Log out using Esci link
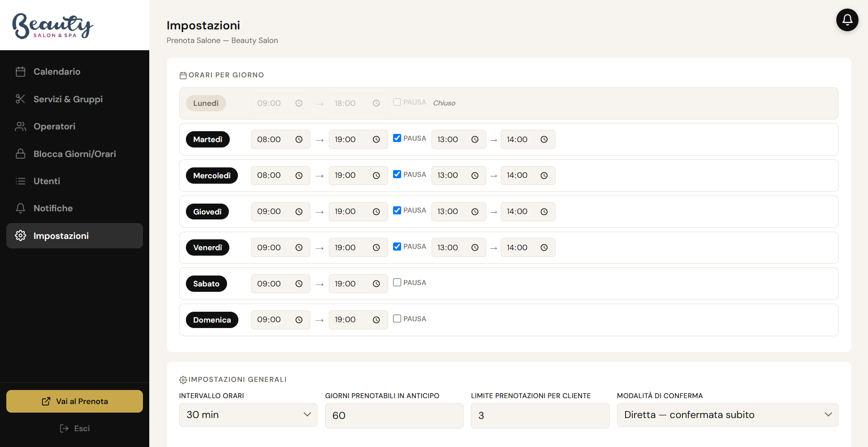 click(75, 428)
